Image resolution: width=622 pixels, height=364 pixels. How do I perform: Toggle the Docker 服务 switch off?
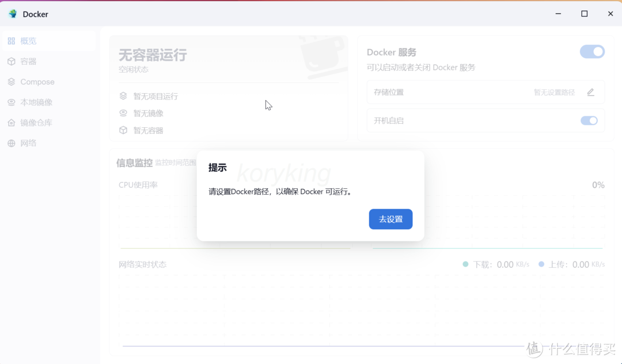(592, 51)
